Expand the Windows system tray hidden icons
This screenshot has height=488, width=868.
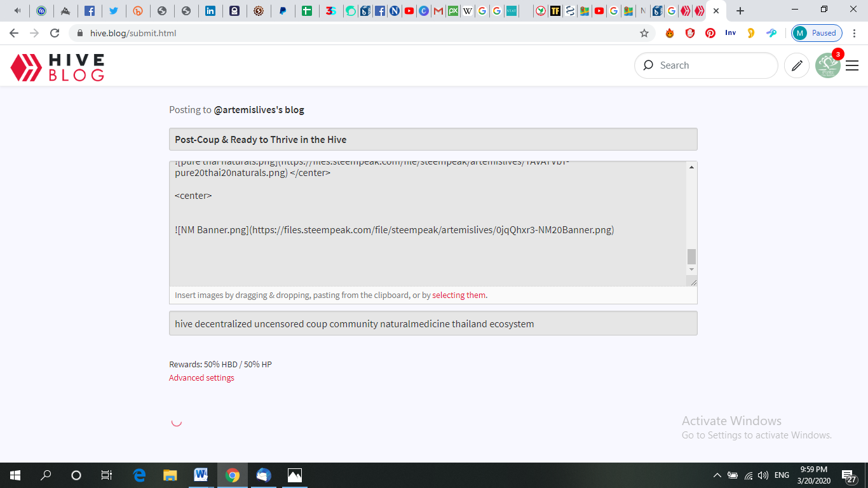(x=717, y=475)
